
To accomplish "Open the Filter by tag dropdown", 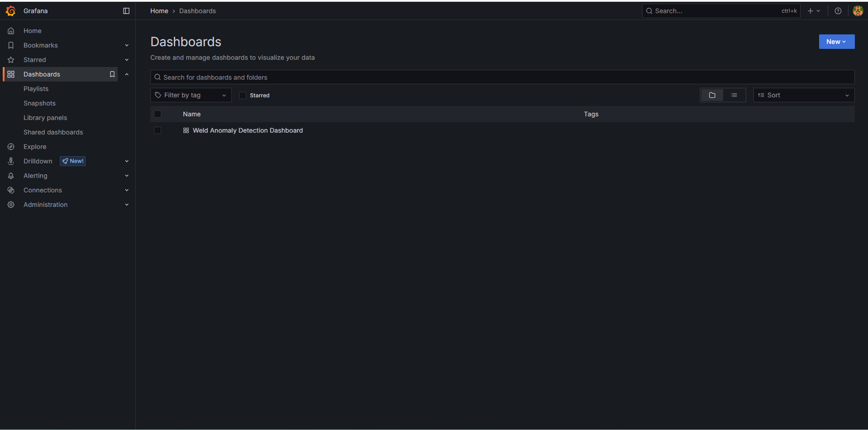I will [191, 95].
